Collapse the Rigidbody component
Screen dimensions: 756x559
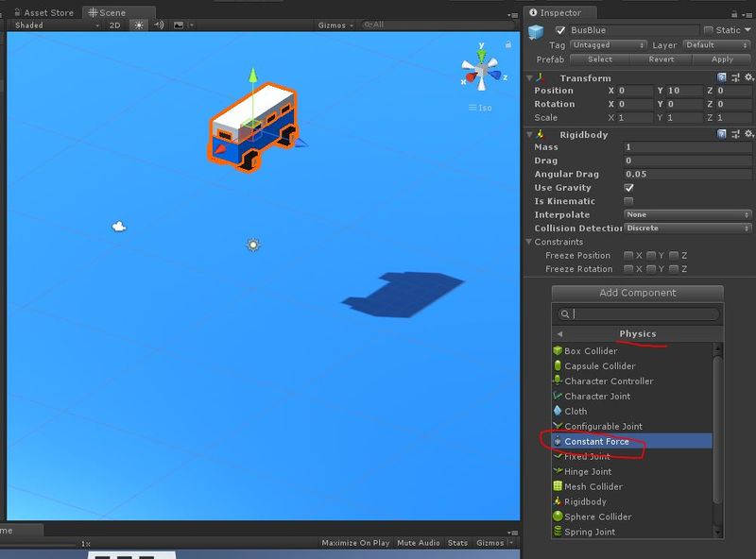(x=530, y=134)
